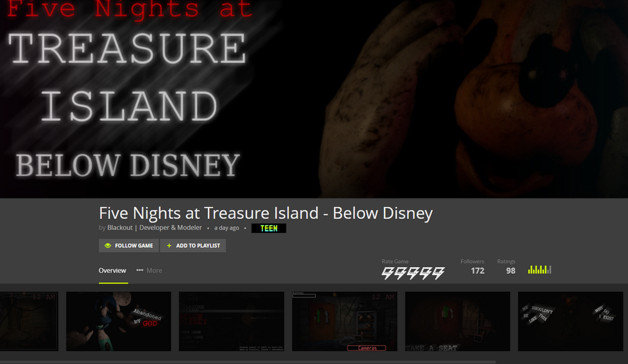Viewport: 628px width, 364px height.
Task: Click the TEEN maturity rating badge
Action: click(269, 229)
